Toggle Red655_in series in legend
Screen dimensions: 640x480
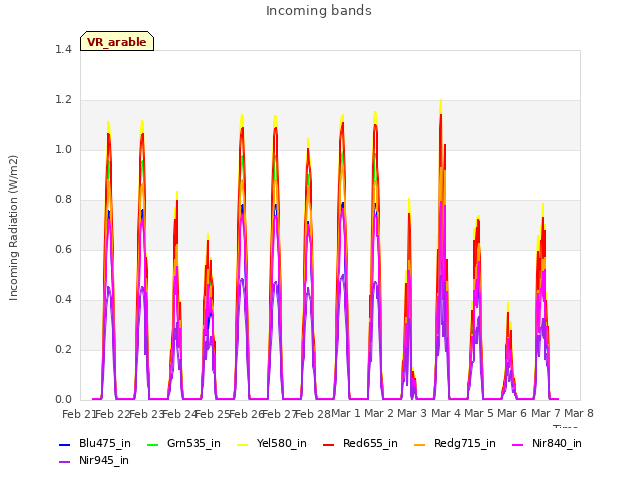click(360, 444)
